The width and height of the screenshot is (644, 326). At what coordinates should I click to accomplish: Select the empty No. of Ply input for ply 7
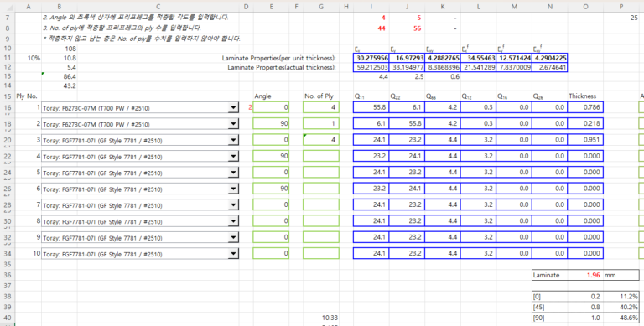click(x=321, y=204)
